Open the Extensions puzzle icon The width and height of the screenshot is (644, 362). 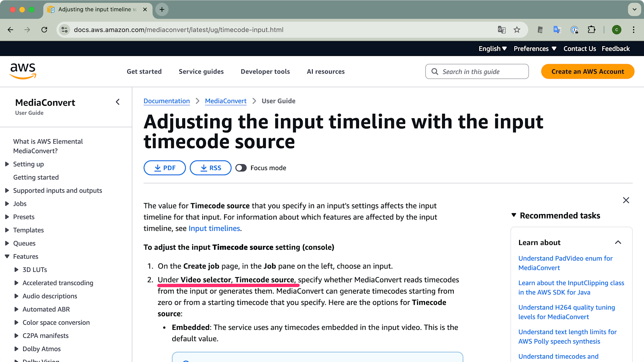pyautogui.click(x=591, y=30)
